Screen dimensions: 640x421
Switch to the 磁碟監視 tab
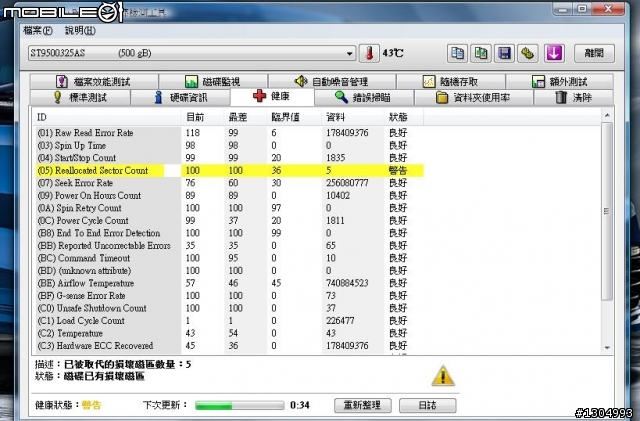tap(213, 82)
